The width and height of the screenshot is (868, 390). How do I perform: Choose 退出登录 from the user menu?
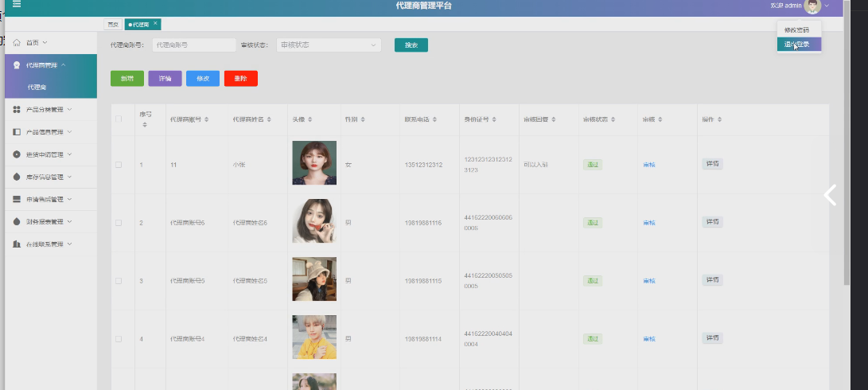pyautogui.click(x=799, y=45)
